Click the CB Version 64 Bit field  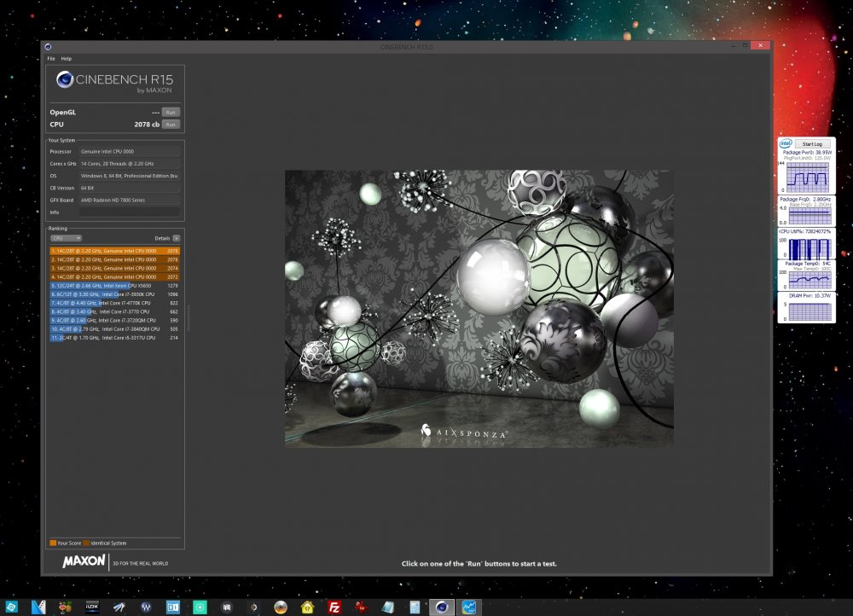coord(130,188)
